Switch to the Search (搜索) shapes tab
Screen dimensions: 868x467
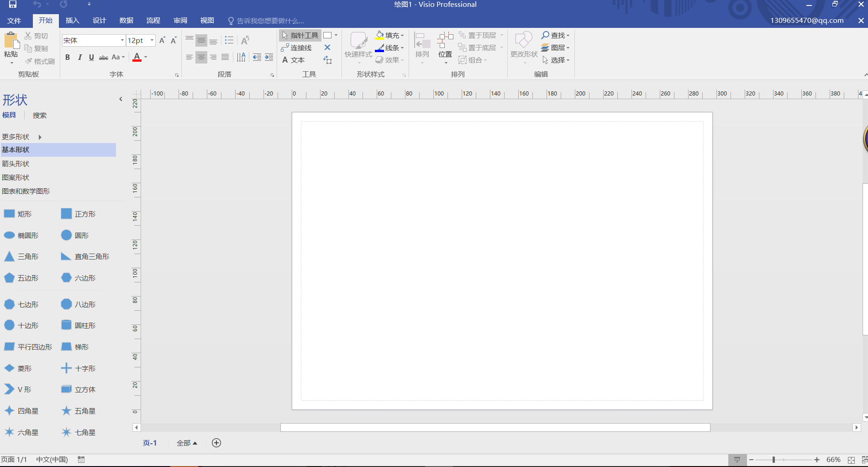click(x=40, y=115)
